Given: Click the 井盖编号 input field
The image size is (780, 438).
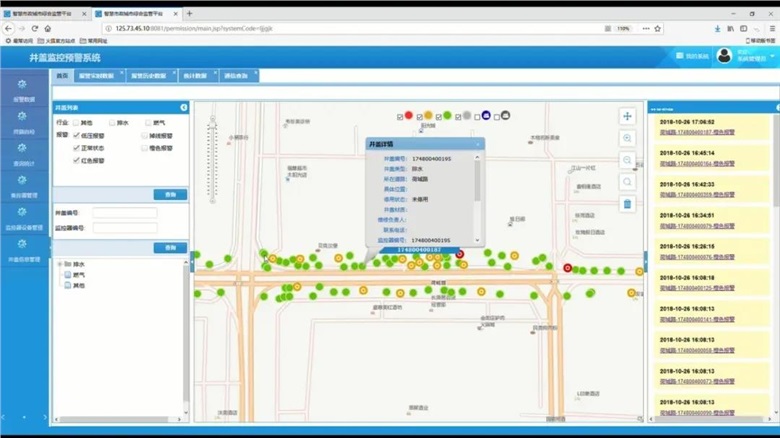Looking at the screenshot, I should pos(124,213).
